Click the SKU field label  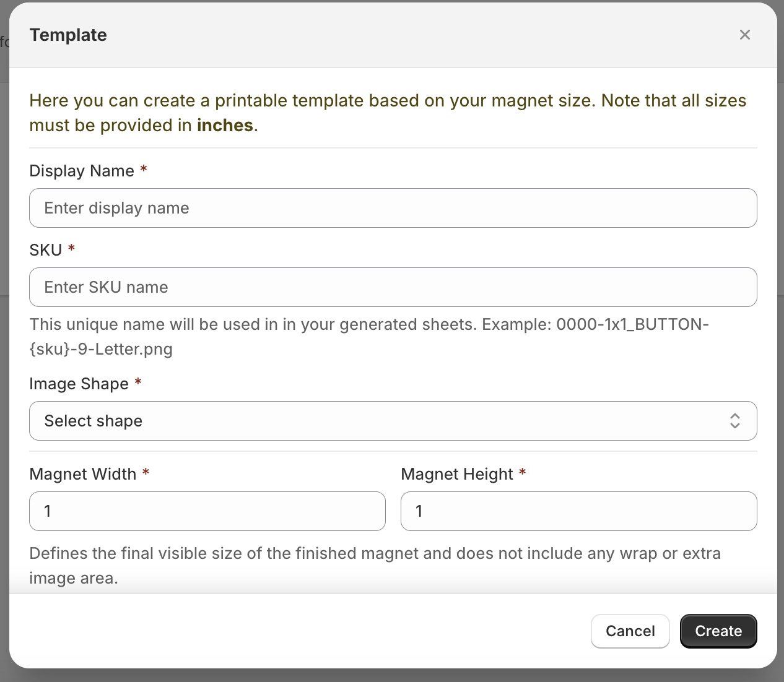click(46, 250)
